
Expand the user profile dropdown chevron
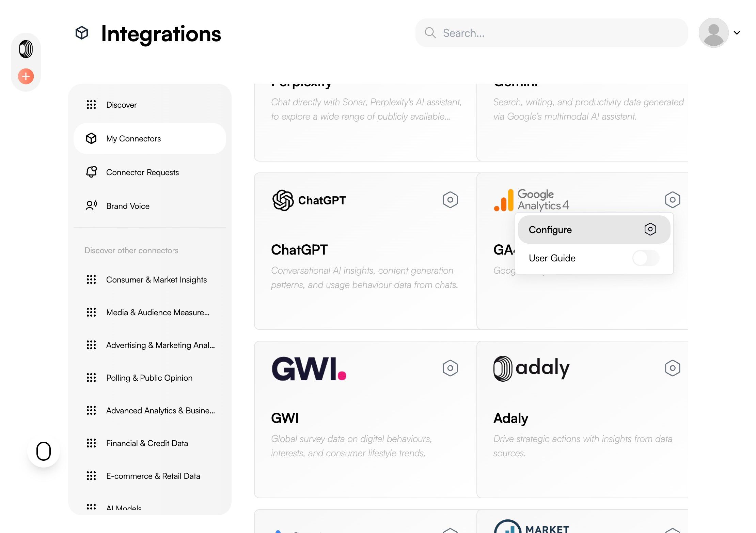pyautogui.click(x=737, y=33)
